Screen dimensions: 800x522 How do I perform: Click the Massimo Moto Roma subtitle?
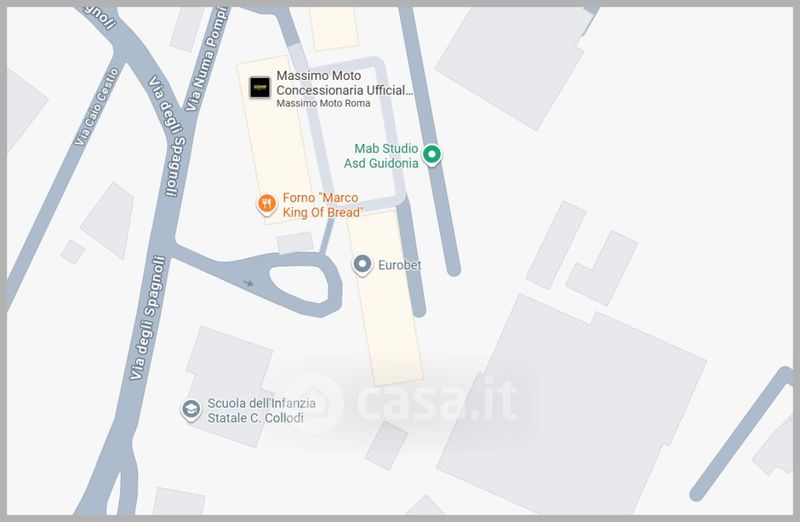(323, 104)
